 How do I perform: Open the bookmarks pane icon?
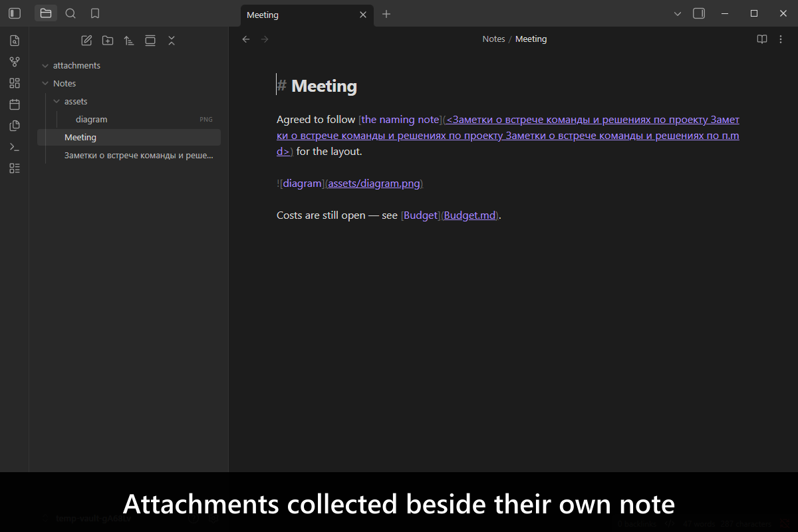tap(95, 13)
